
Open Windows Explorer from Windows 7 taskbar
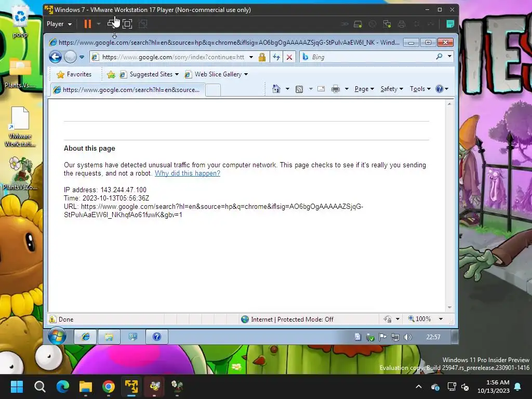(109, 337)
